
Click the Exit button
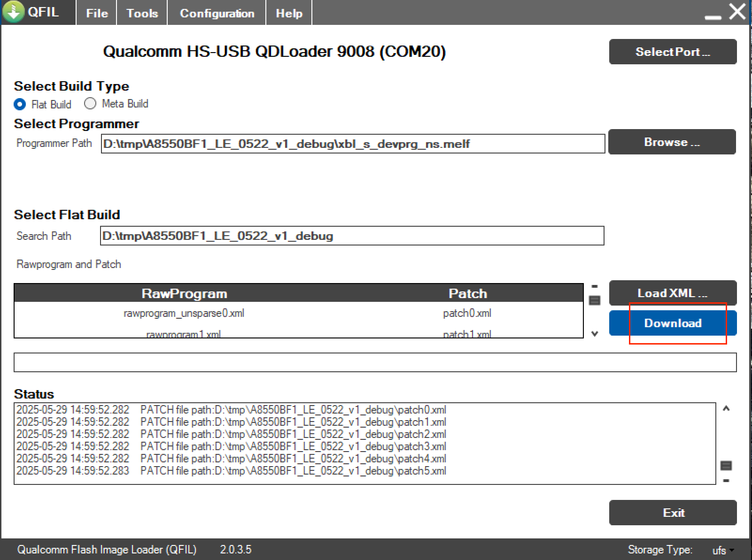point(673,513)
